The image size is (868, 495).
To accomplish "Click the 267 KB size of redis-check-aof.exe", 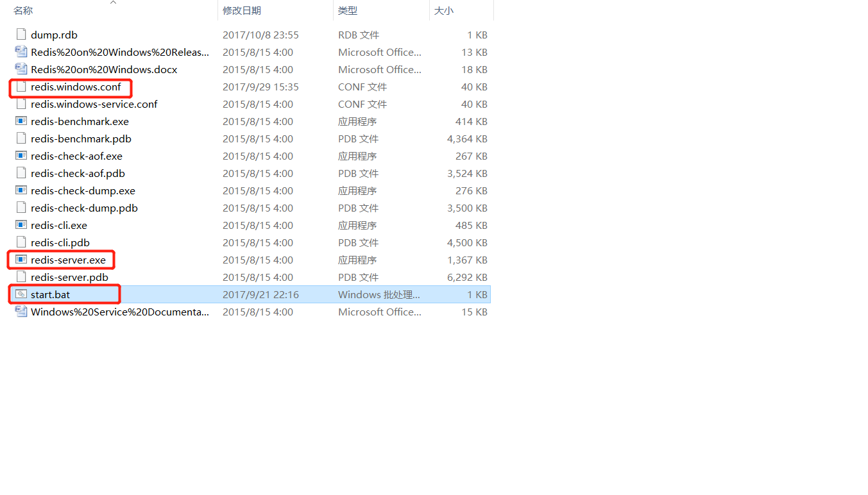I will point(472,156).
